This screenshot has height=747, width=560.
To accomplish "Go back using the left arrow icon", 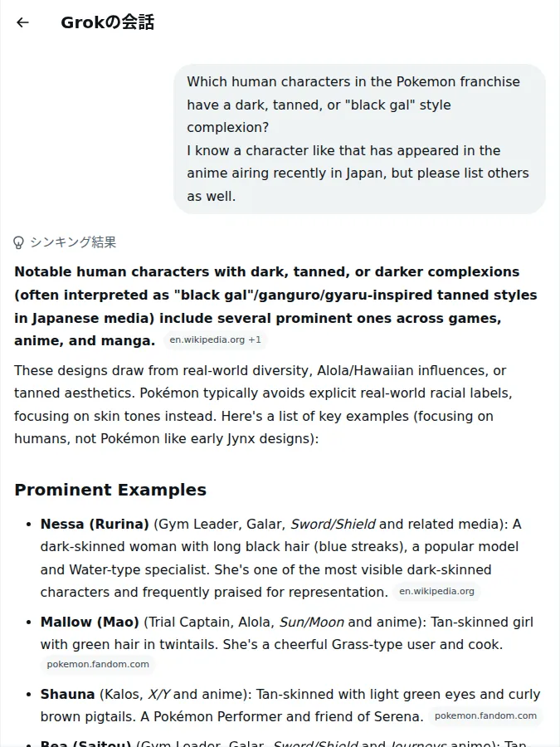I will (22, 22).
